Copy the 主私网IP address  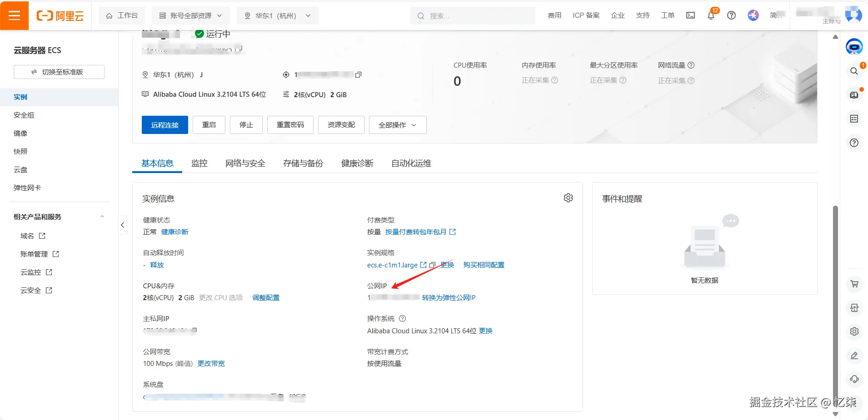[x=194, y=330]
